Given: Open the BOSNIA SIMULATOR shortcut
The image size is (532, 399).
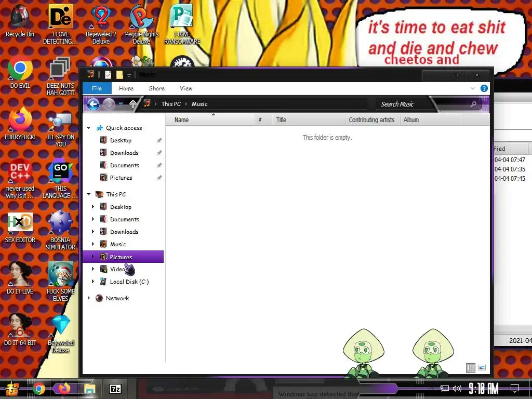Looking at the screenshot, I should 60,231.
